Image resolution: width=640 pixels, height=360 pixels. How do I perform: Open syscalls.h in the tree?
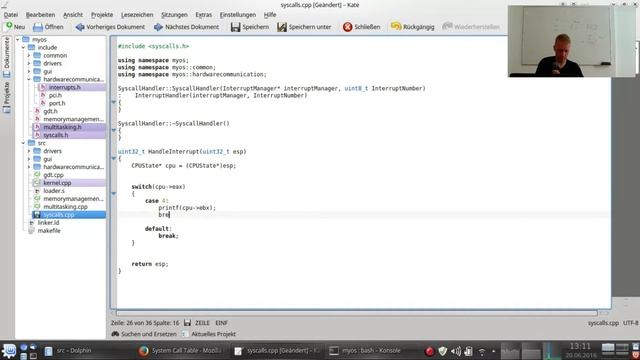point(56,135)
